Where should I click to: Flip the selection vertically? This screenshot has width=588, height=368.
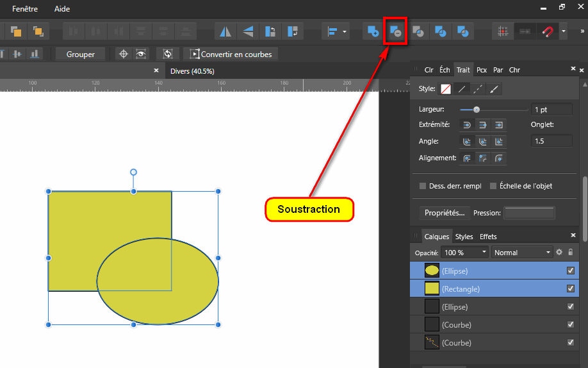248,31
